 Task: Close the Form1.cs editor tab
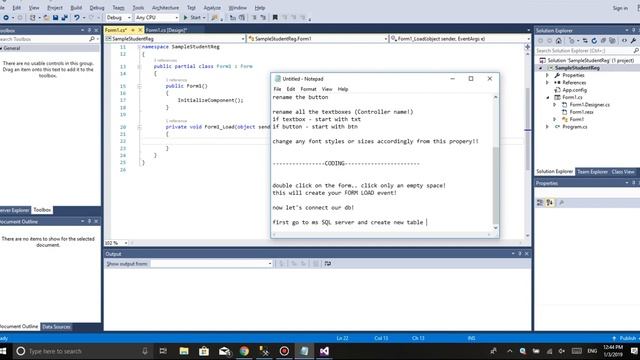tap(140, 30)
